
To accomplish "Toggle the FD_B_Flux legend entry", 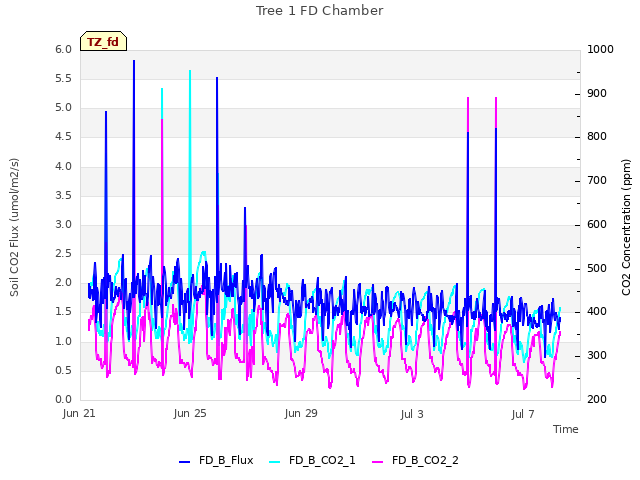I will pyautogui.click(x=216, y=460).
